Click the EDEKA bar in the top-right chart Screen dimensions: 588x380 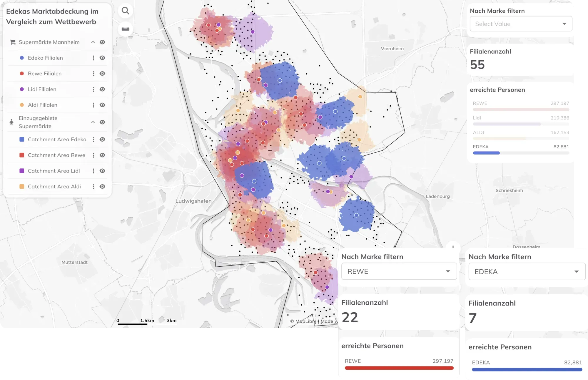(x=486, y=153)
